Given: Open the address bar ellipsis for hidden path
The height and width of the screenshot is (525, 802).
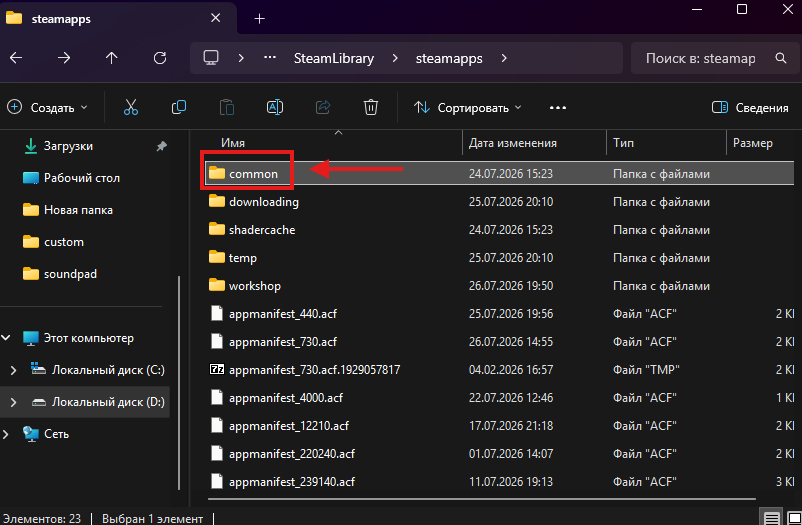Looking at the screenshot, I should (270, 57).
